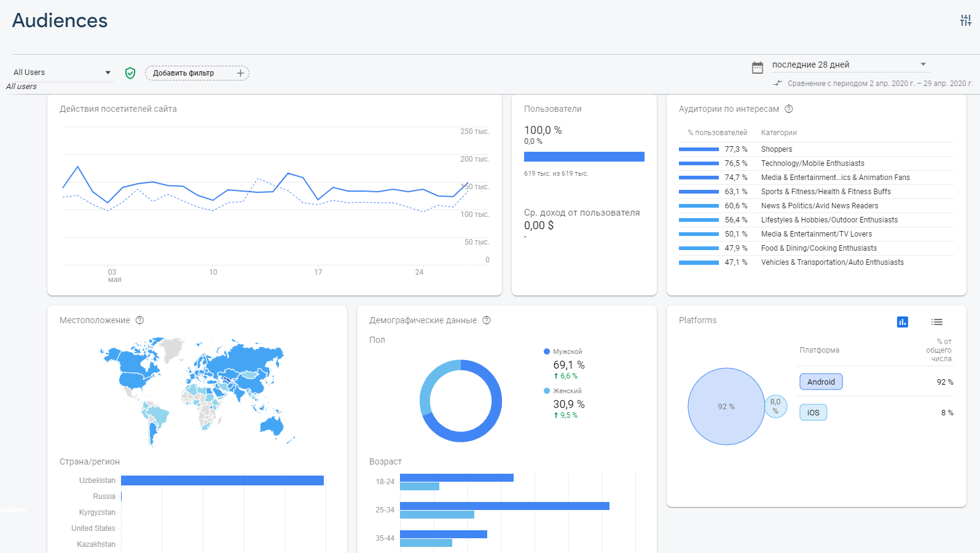Toggle the Android platform chip
980x553 pixels.
821,382
